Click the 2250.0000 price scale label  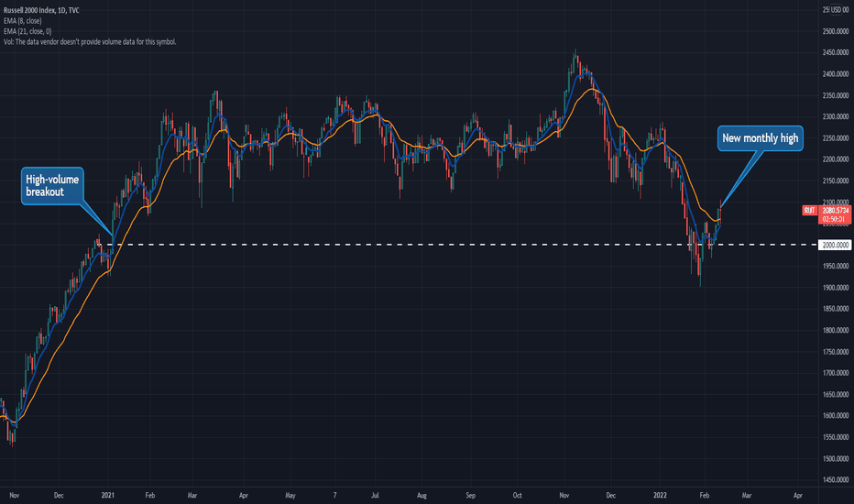[x=836, y=137]
